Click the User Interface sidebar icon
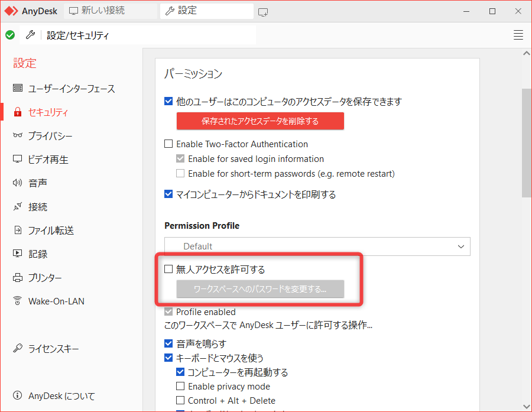The height and width of the screenshot is (412, 532). [18, 88]
